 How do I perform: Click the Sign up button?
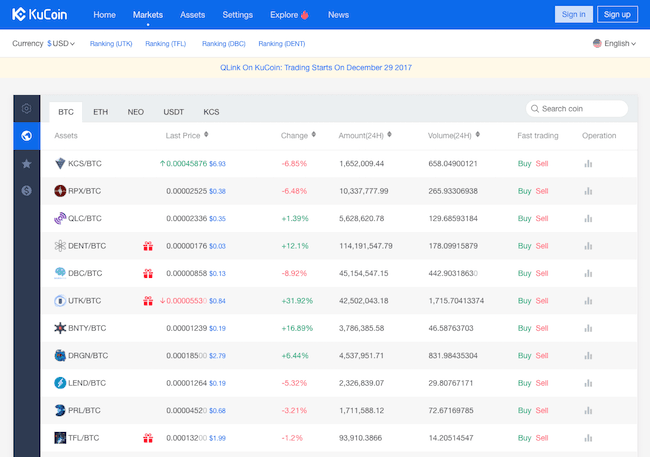617,14
